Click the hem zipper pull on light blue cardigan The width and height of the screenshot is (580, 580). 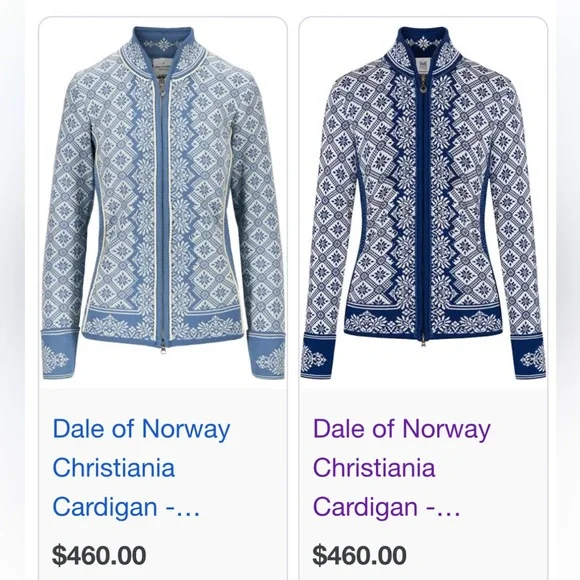tap(163, 349)
